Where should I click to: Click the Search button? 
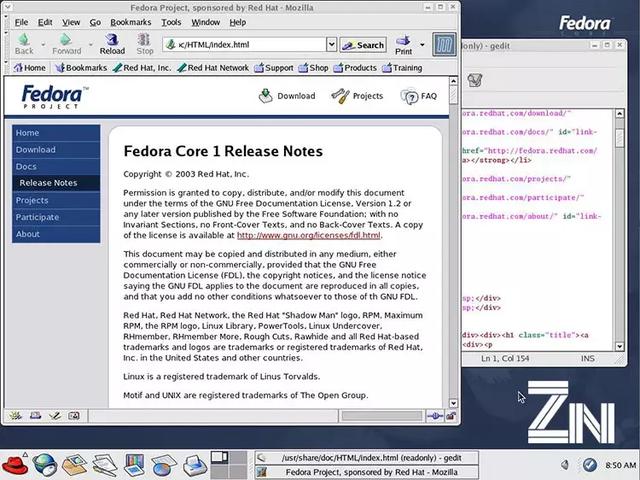[363, 45]
